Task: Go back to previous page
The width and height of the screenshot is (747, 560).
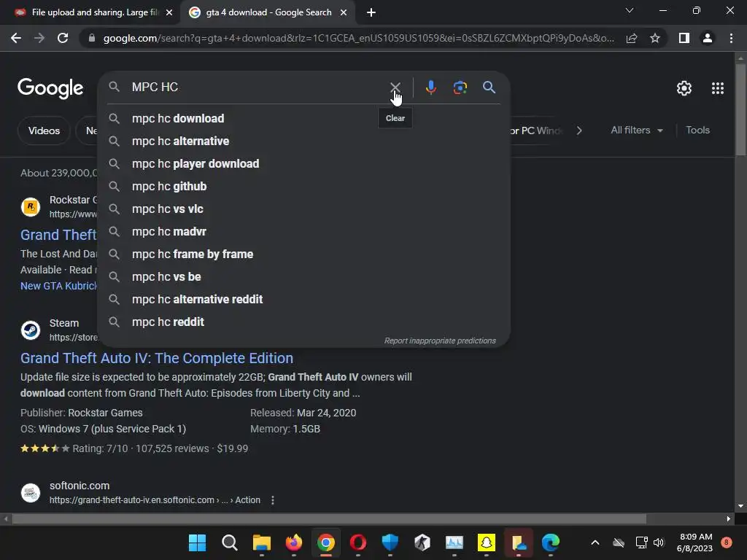Action: [16, 38]
